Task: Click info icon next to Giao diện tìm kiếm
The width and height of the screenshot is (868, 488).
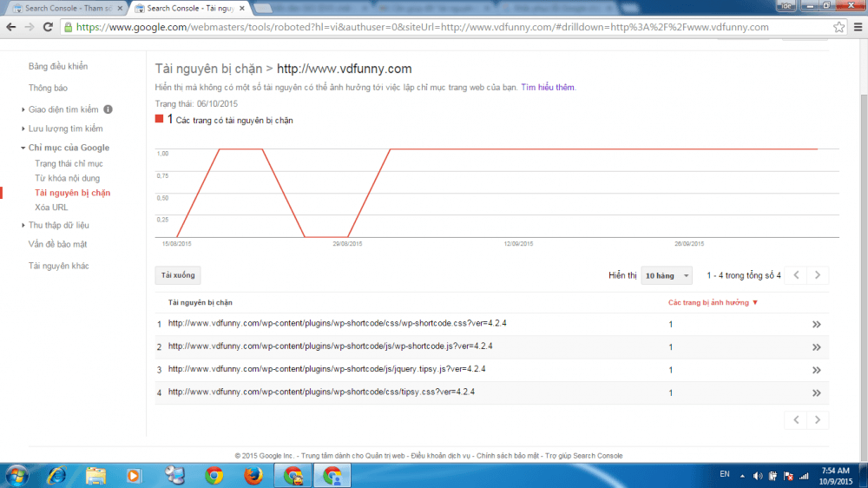Action: (x=108, y=109)
